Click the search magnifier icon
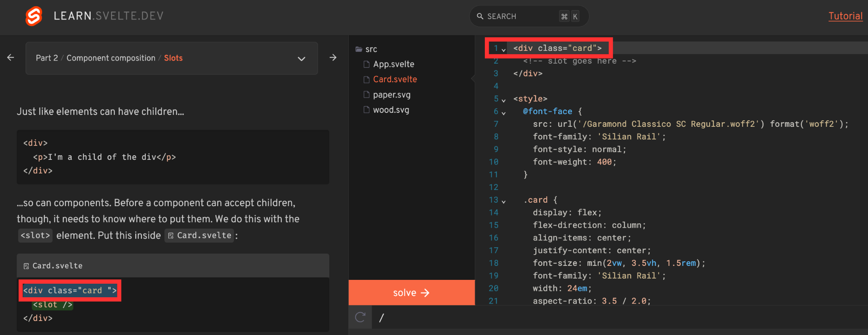This screenshot has height=335, width=868. point(480,16)
